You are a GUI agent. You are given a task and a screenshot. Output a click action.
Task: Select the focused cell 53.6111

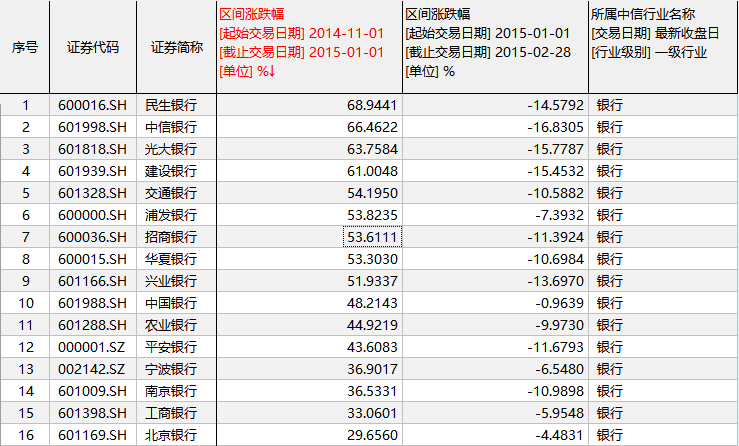[372, 237]
